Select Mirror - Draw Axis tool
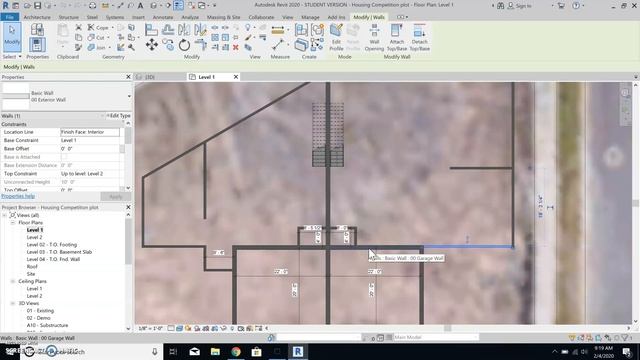 point(200,30)
